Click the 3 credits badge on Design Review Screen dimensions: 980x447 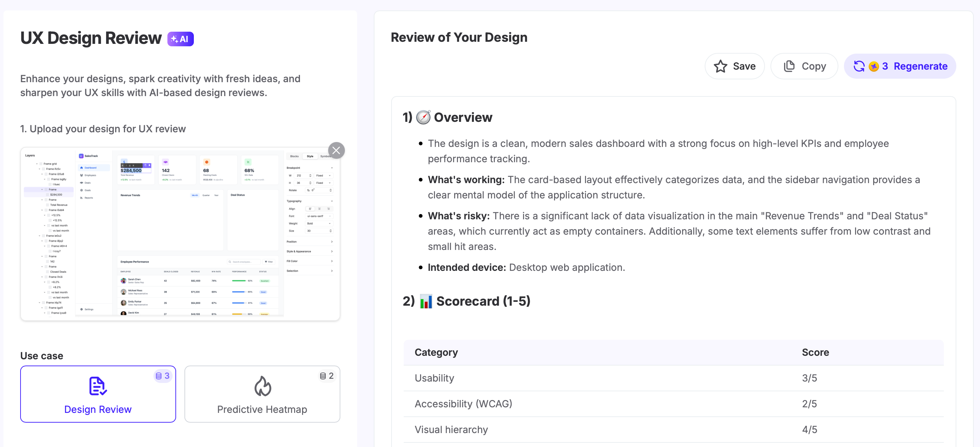(x=163, y=376)
